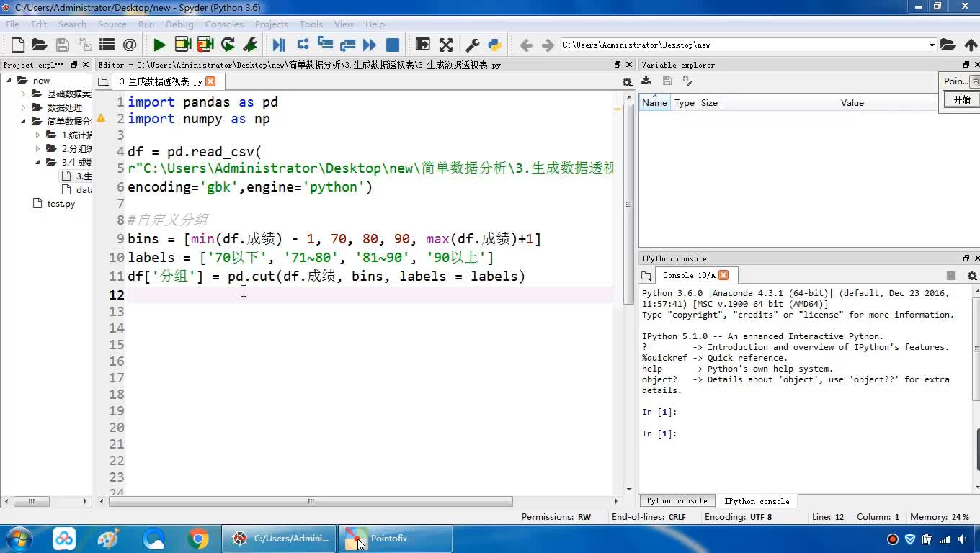Click the green Run file button
Viewport: 980px width, 553px height.
[159, 45]
